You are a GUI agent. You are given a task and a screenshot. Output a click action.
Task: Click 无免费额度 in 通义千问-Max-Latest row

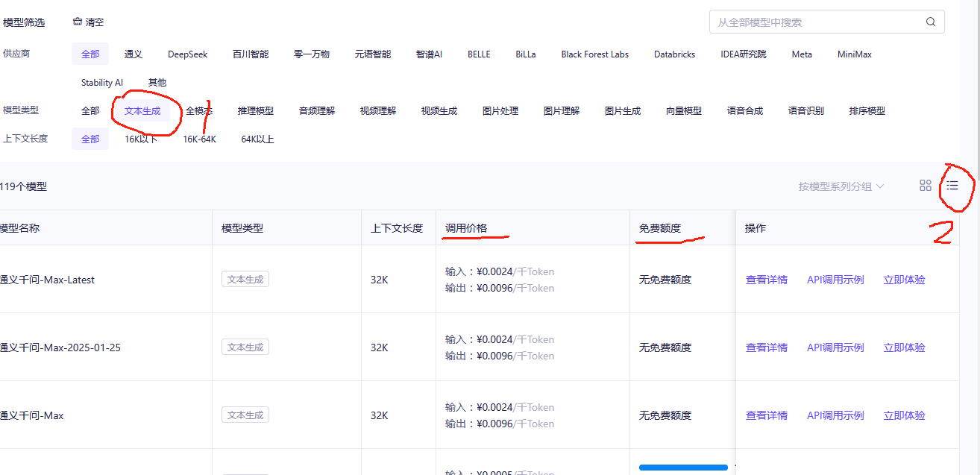tap(665, 280)
